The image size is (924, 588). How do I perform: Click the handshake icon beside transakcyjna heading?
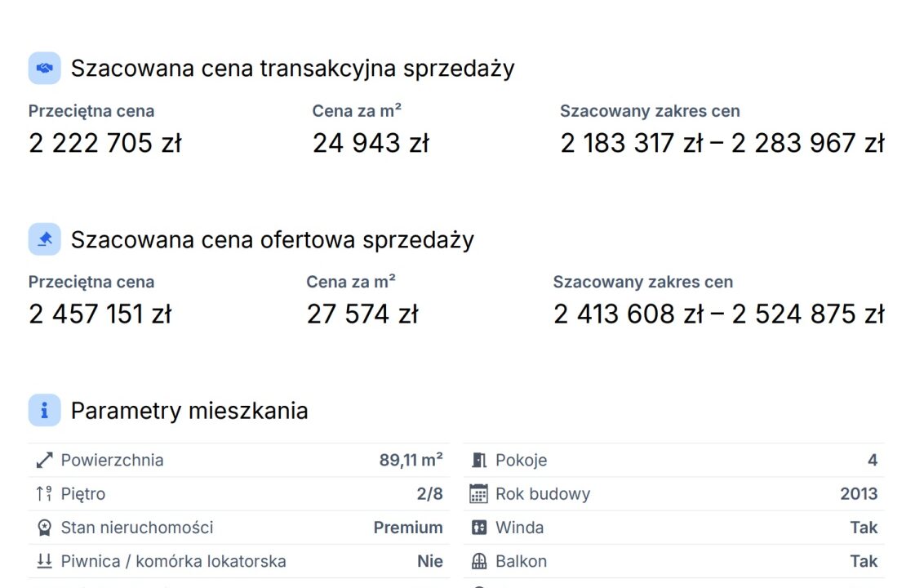(x=44, y=68)
